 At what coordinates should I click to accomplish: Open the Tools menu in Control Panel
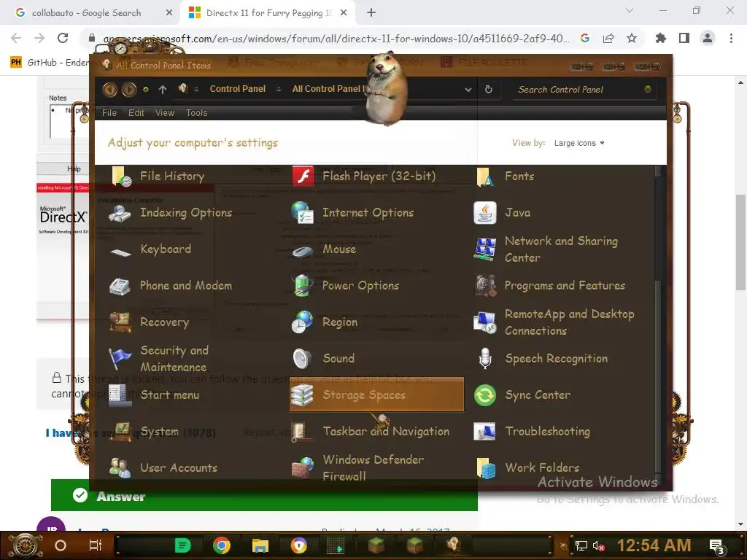(x=196, y=113)
